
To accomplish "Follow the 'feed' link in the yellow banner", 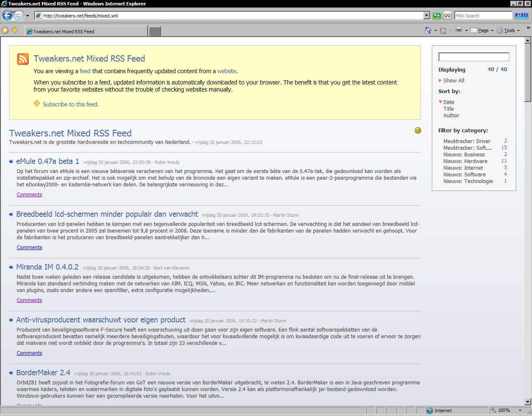I will [x=85, y=71].
